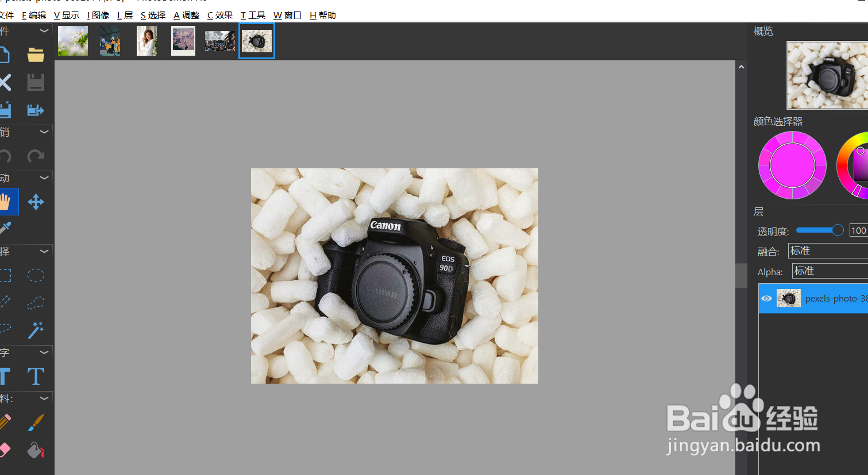Viewport: 868px width, 475px height.
Task: Adjust the 透明度 opacity slider handle
Action: [838, 230]
